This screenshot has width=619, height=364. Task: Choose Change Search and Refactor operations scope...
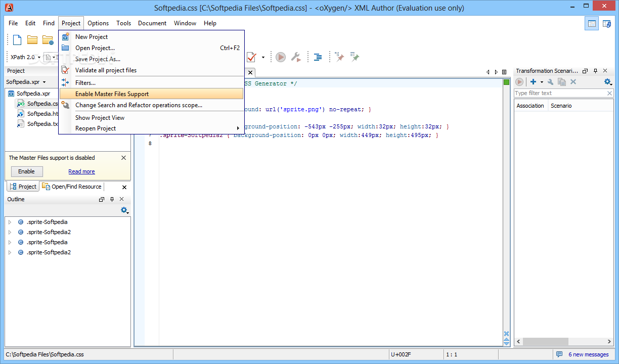[x=151, y=105]
